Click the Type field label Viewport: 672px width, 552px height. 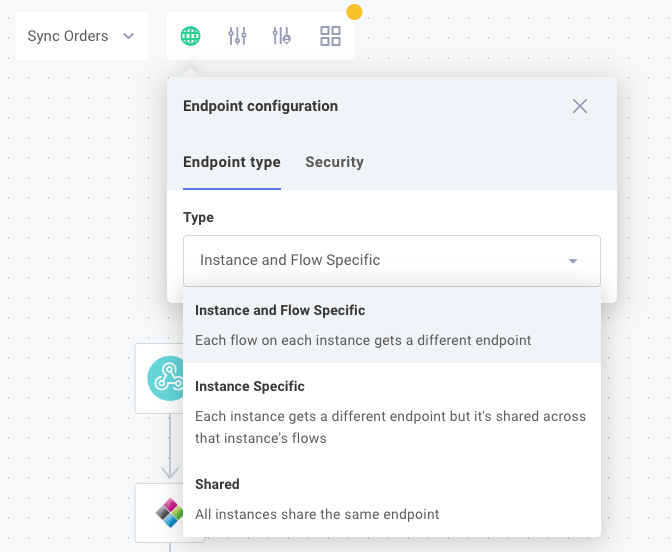(198, 217)
